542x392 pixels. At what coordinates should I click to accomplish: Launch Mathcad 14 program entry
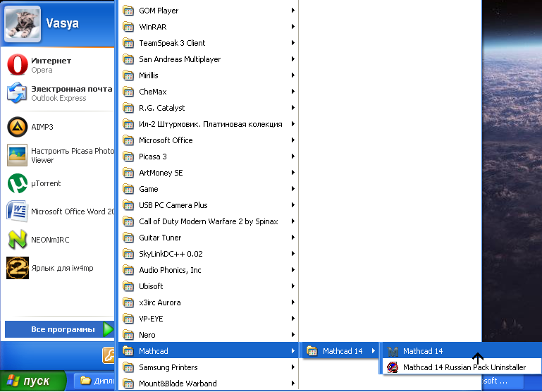point(462,351)
